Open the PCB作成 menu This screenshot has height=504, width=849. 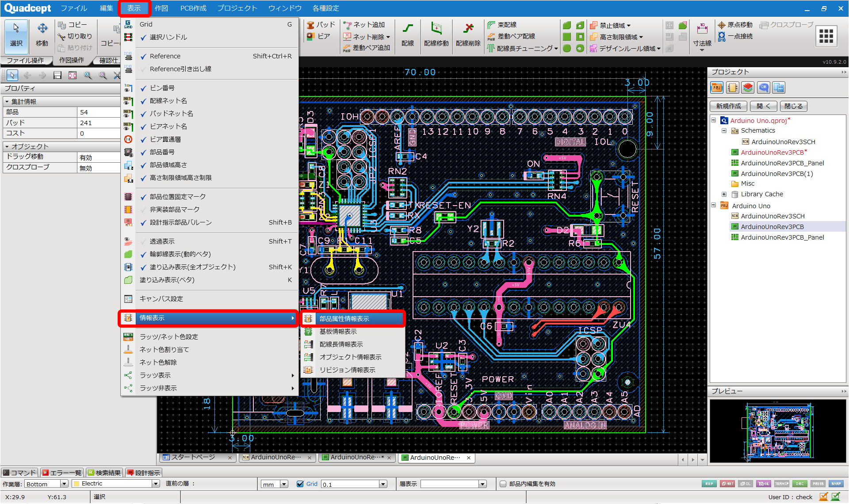(x=193, y=8)
